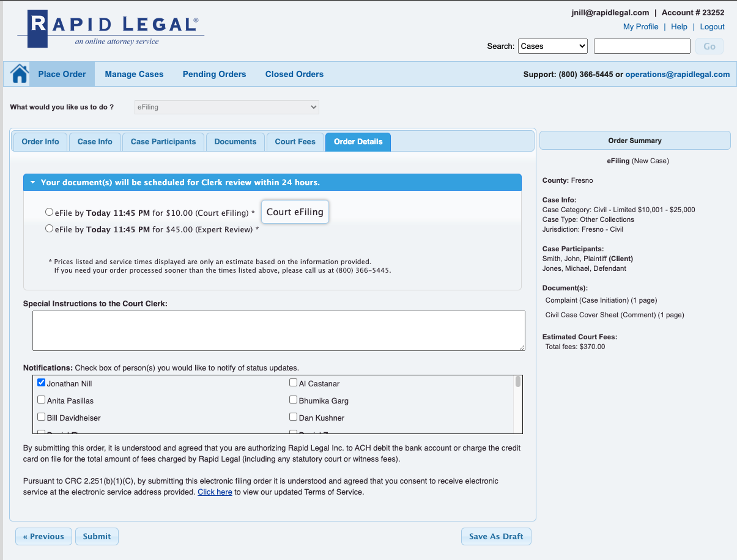Click the Previous button
Image resolution: width=737 pixels, height=560 pixels.
point(43,537)
